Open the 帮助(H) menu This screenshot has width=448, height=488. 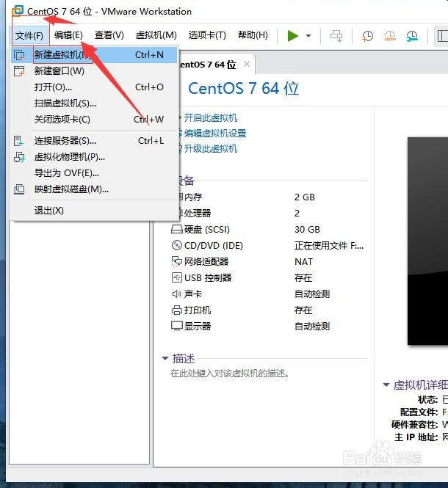(x=253, y=35)
